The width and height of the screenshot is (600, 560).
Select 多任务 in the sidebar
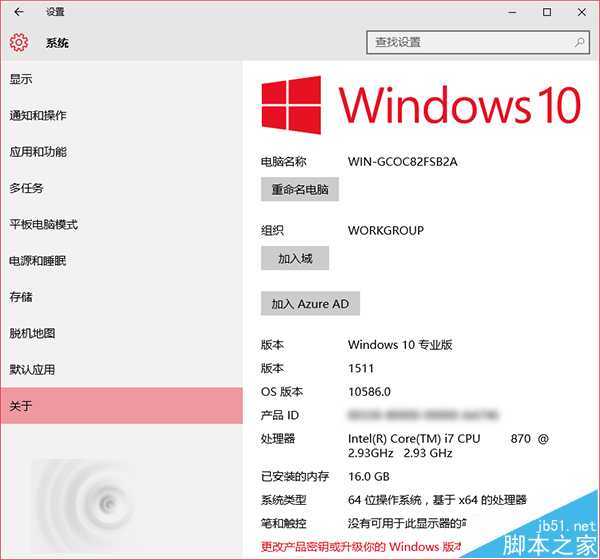click(121, 188)
